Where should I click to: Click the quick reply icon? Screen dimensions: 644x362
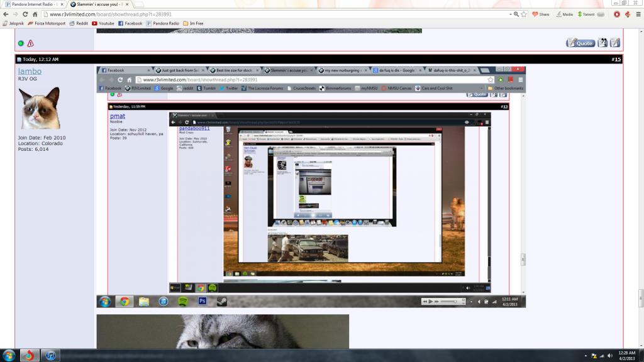615,43
